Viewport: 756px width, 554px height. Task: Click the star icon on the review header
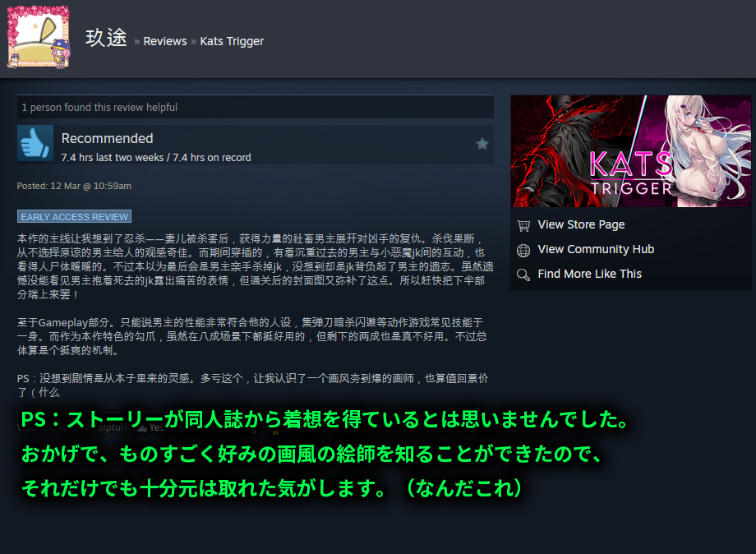tap(482, 142)
